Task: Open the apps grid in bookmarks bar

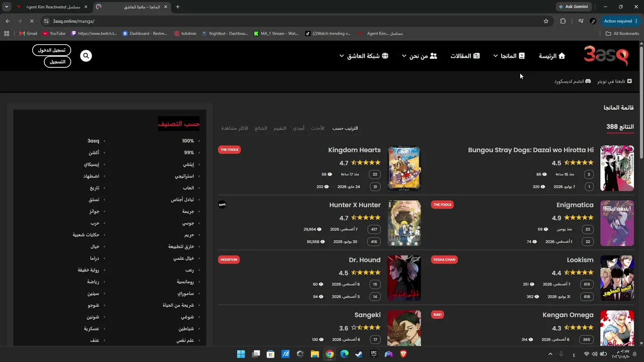Action: (x=7, y=34)
